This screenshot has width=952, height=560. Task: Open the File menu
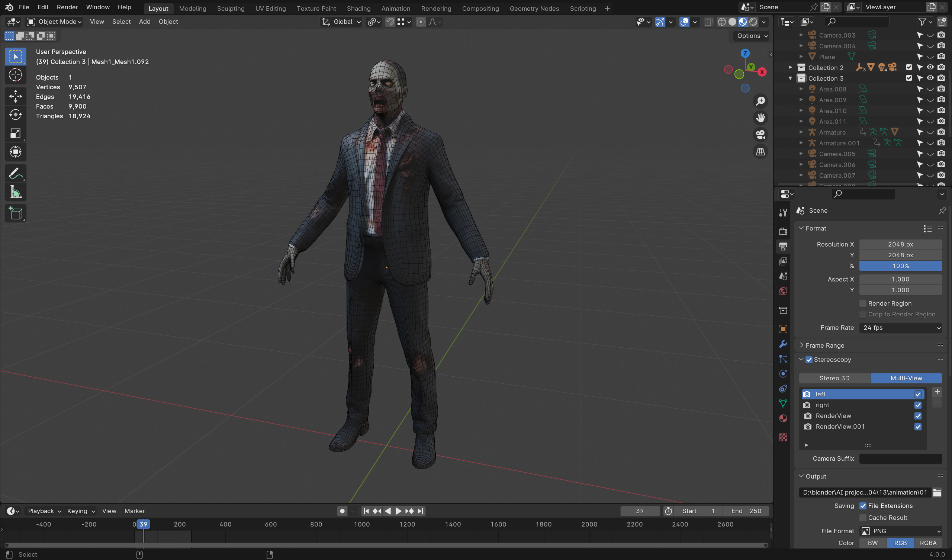[x=24, y=7]
